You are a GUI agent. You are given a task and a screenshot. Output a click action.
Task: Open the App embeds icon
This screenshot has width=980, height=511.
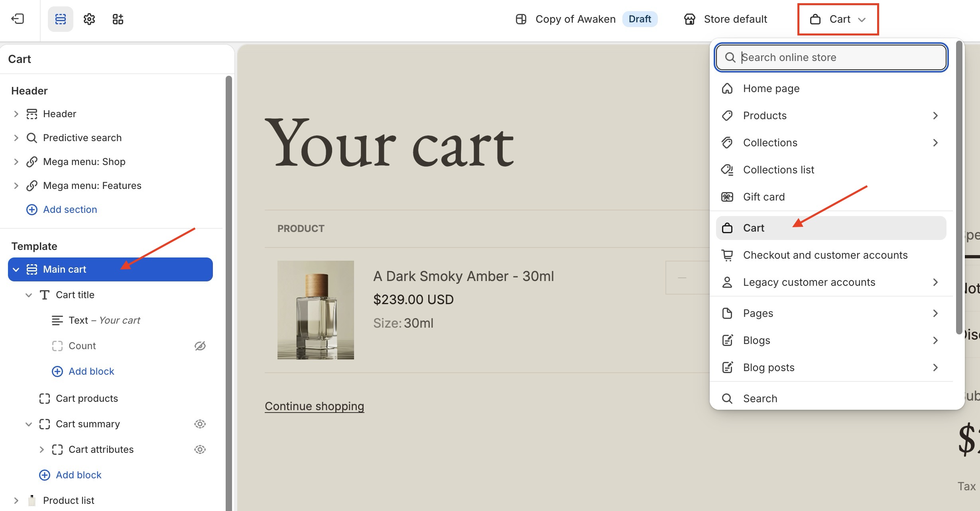(118, 19)
